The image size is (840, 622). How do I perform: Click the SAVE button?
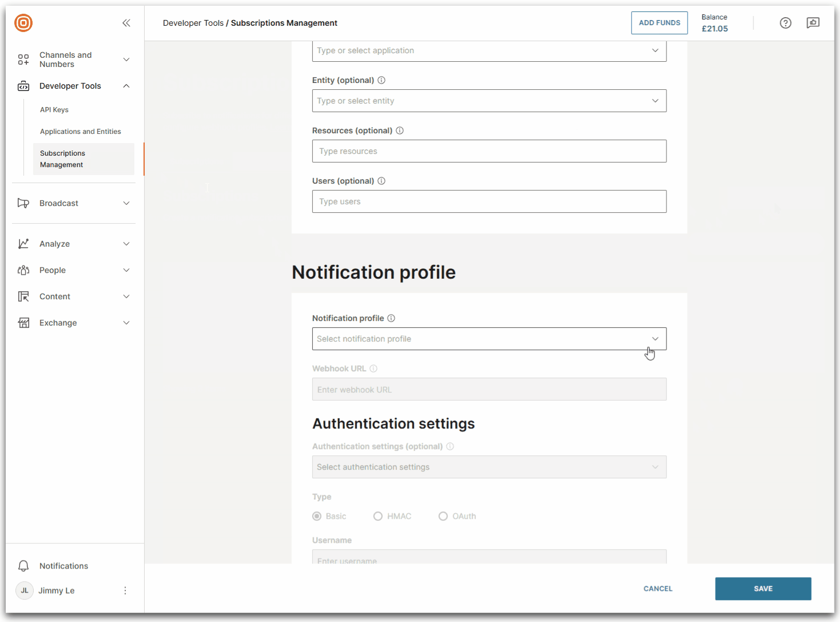[x=763, y=589]
